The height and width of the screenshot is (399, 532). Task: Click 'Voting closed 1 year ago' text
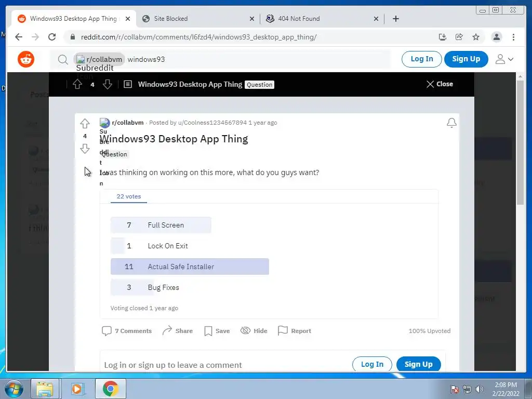[144, 308]
